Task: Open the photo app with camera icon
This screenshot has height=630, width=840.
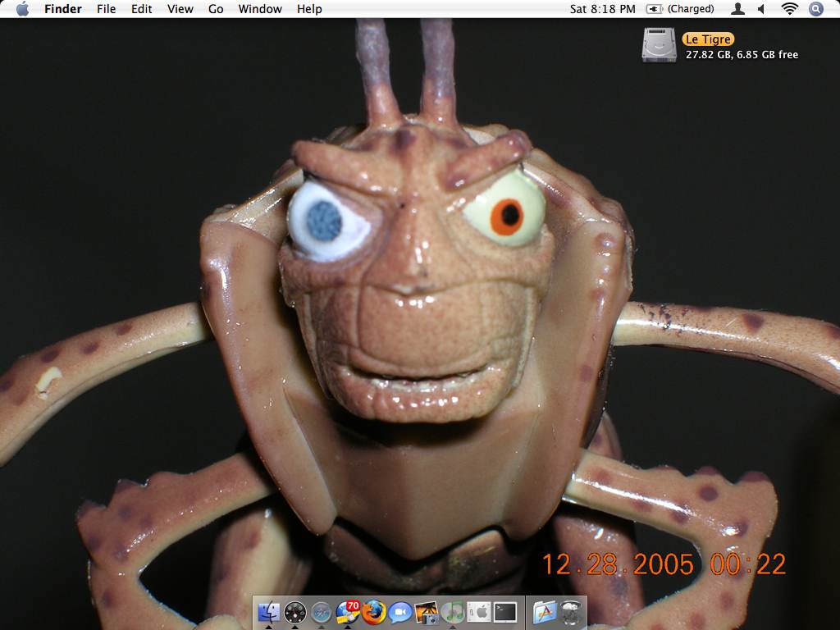Action: pyautogui.click(x=427, y=612)
